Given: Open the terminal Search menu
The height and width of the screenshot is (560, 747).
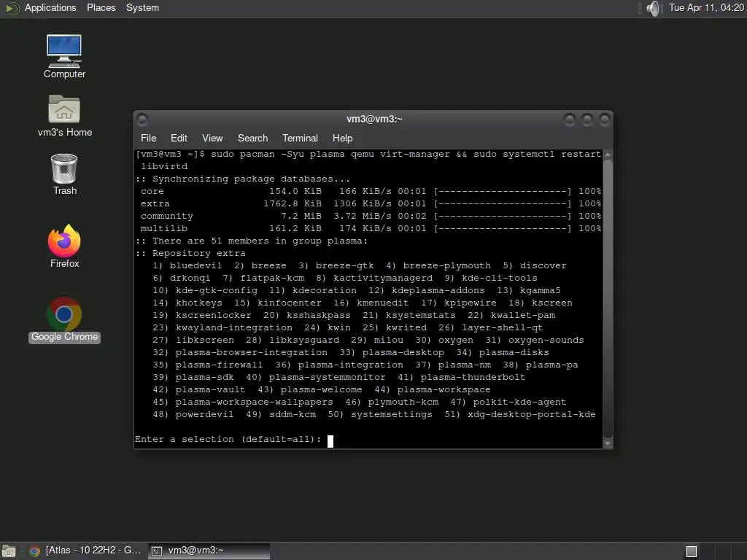Looking at the screenshot, I should pyautogui.click(x=252, y=138).
